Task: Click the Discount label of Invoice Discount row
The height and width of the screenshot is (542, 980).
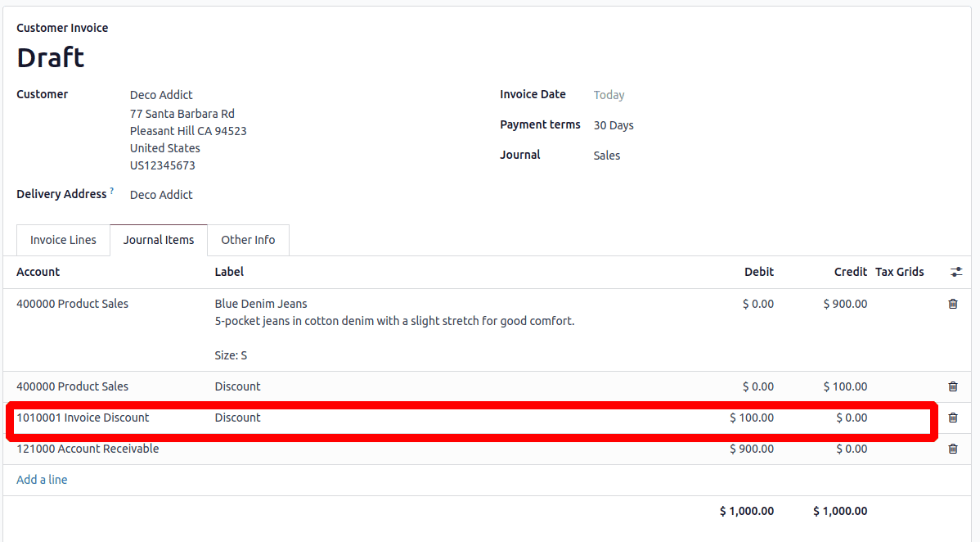Action: pyautogui.click(x=237, y=418)
